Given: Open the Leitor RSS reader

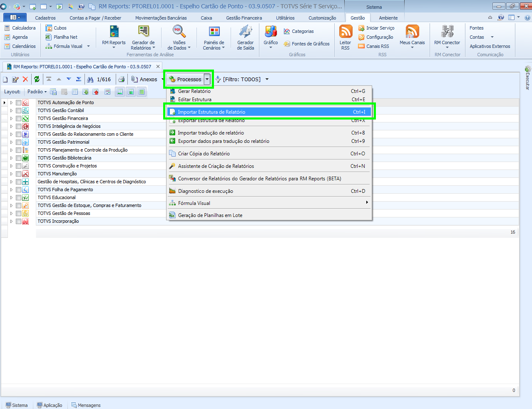Looking at the screenshot, I should click(x=346, y=37).
